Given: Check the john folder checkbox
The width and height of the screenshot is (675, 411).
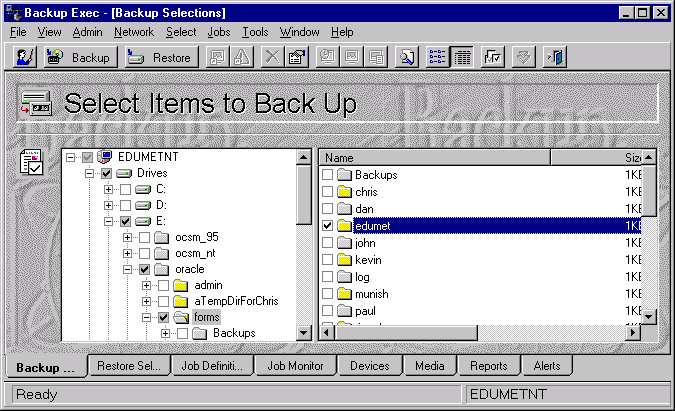Looking at the screenshot, I should point(328,243).
